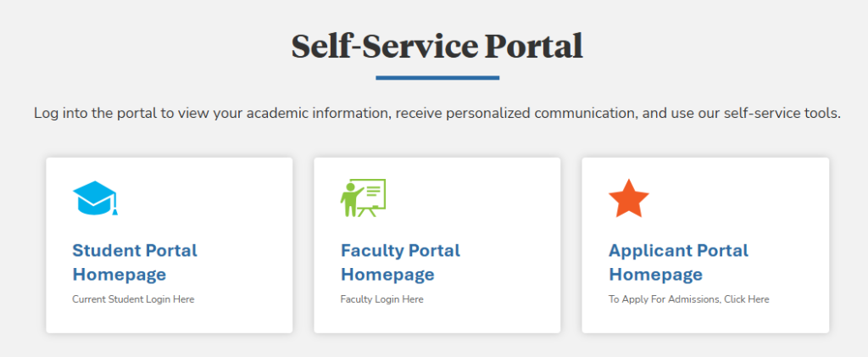This screenshot has height=357, width=868.
Task: Go to the Applicant Portal Homepage
Action: [x=678, y=262]
